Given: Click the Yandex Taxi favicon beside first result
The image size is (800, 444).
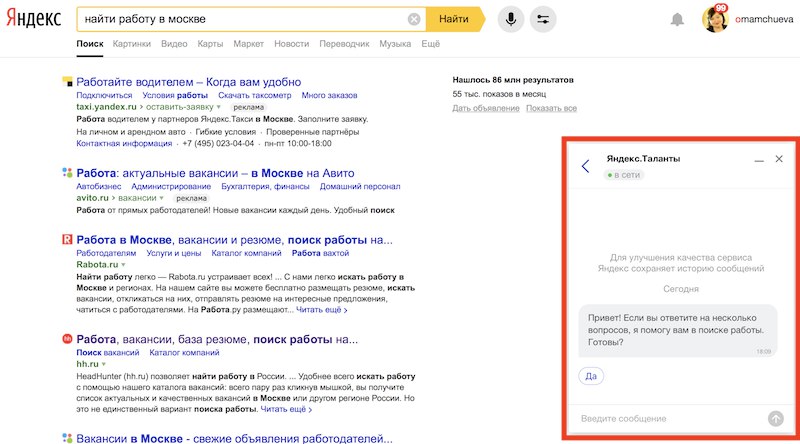Looking at the screenshot, I should pos(67,81).
